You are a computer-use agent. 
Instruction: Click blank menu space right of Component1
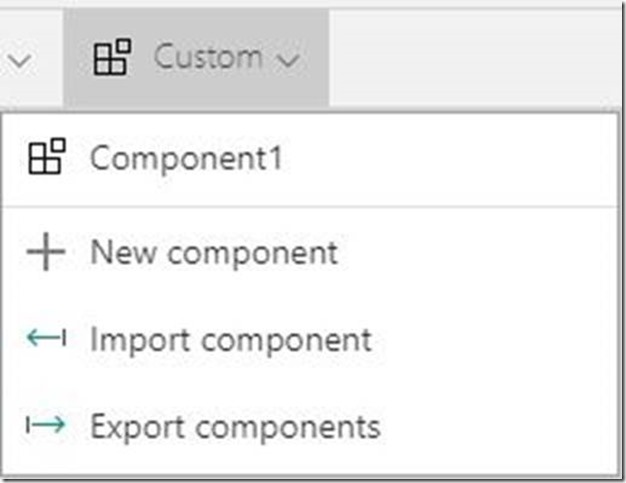450,158
